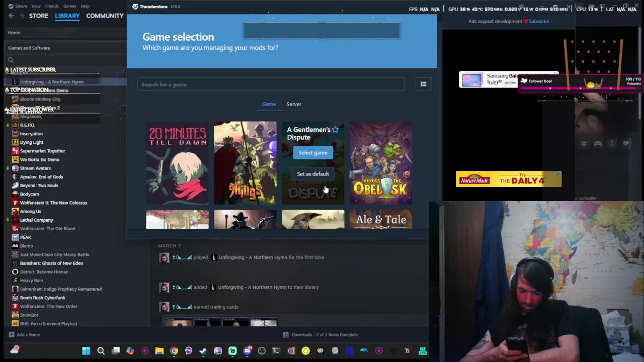
Task: Click the Set as default button
Action: (313, 174)
